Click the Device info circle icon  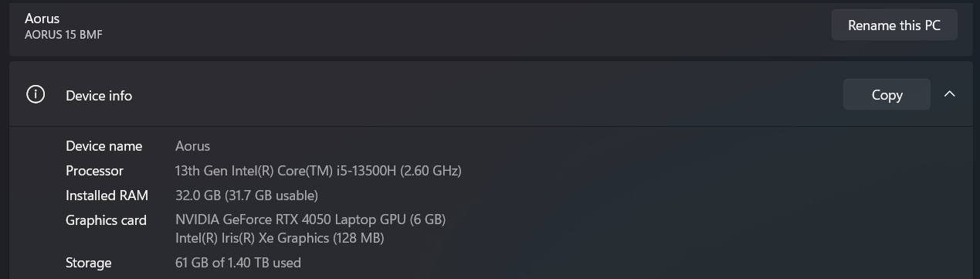point(36,94)
